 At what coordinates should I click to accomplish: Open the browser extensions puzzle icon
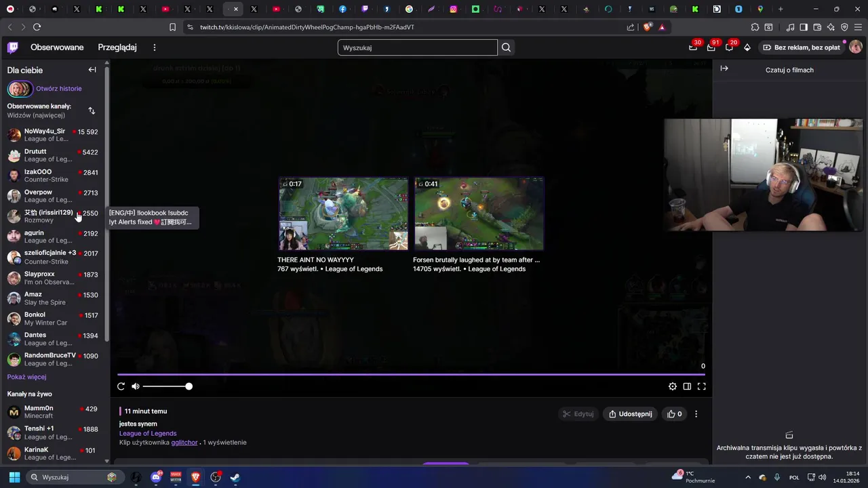[755, 27]
